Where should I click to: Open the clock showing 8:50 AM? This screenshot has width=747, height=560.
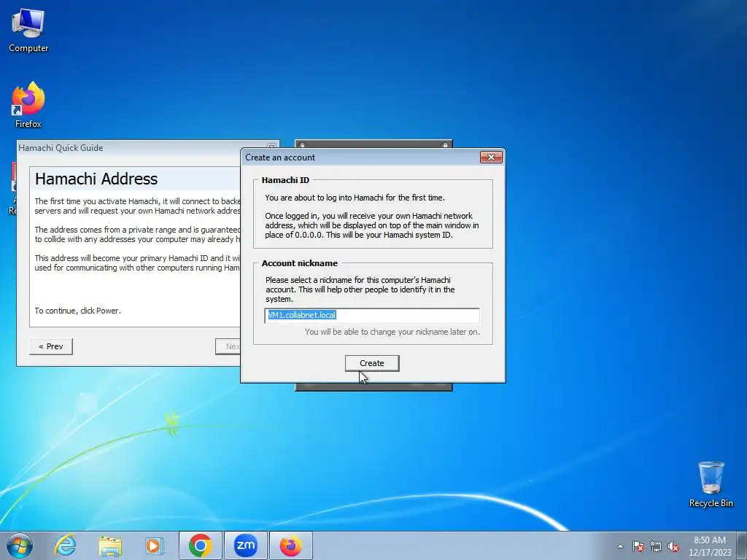pos(710,546)
